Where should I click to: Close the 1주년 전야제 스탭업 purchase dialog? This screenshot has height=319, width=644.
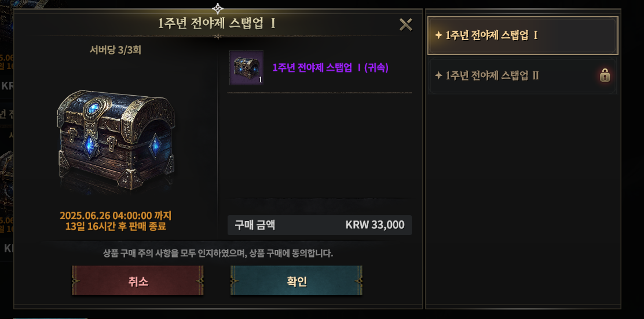(x=405, y=25)
